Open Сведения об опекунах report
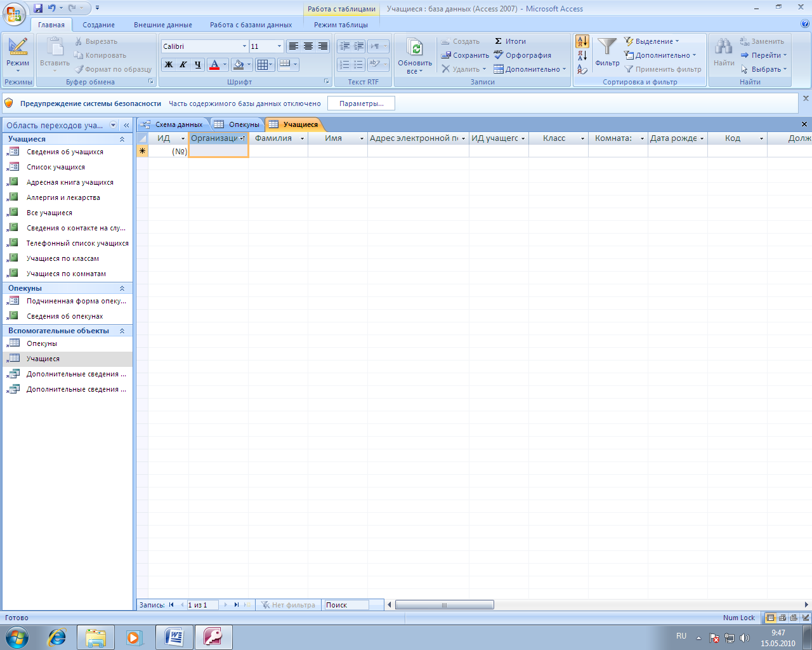Screen dimensions: 812x650 pos(68,316)
